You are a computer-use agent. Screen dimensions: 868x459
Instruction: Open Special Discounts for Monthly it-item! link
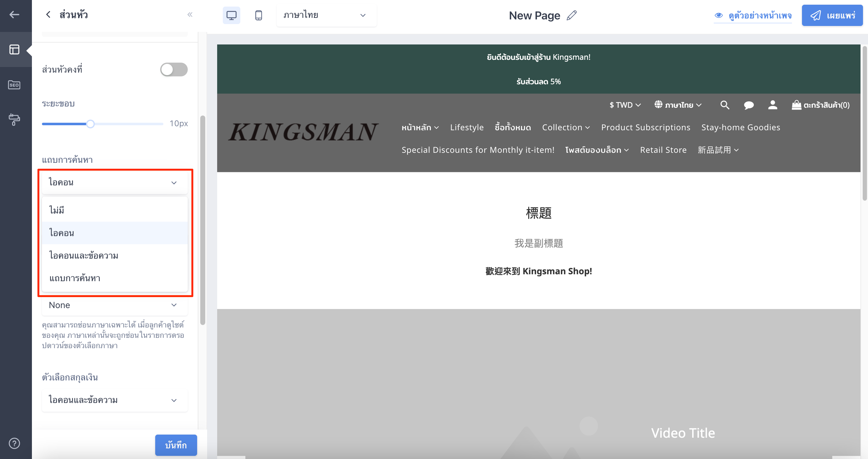478,150
